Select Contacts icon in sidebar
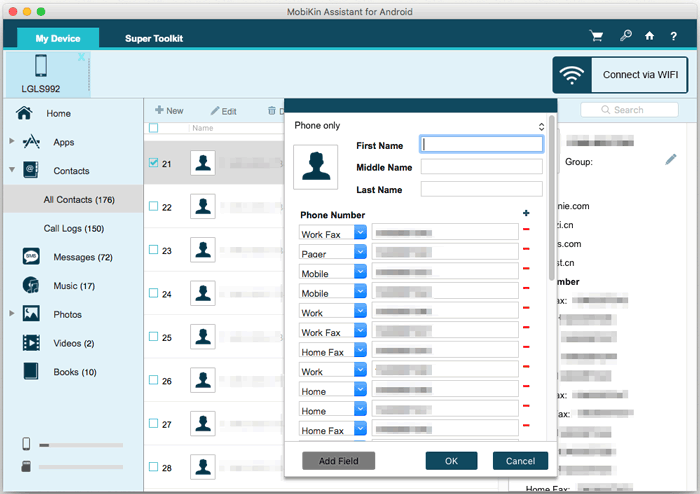This screenshot has width=700, height=494. [x=31, y=170]
